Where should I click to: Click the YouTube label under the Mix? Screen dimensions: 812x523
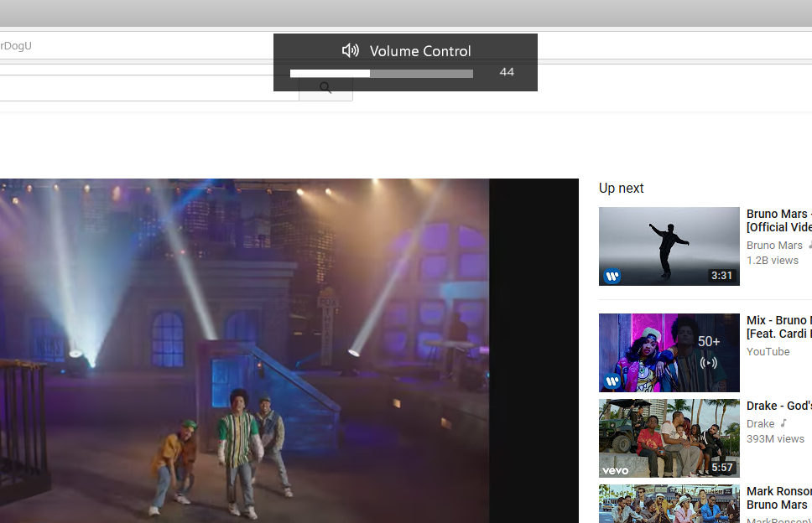[768, 352]
